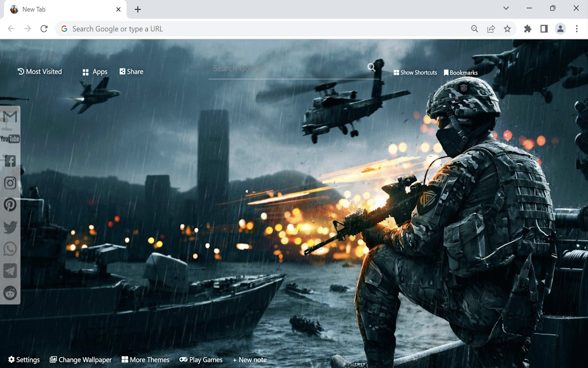Open Reddit from the sidebar
This screenshot has width=588, height=368.
coord(10,293)
